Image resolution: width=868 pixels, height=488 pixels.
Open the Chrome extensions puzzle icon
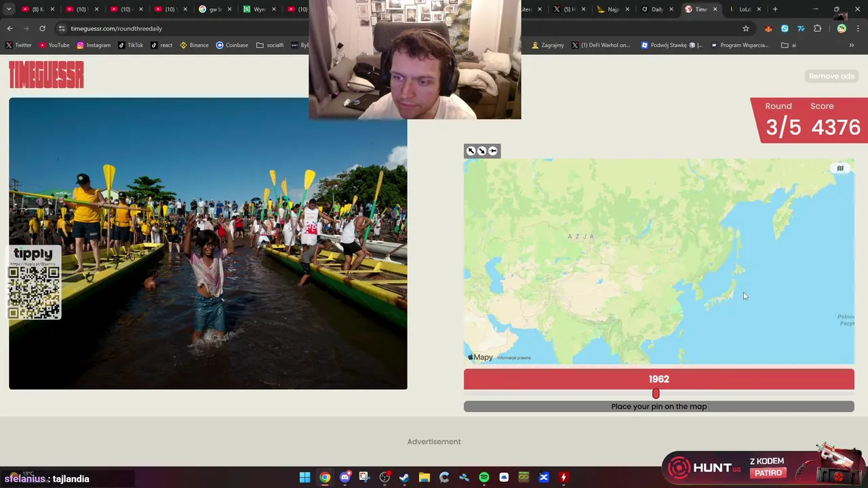click(x=817, y=28)
